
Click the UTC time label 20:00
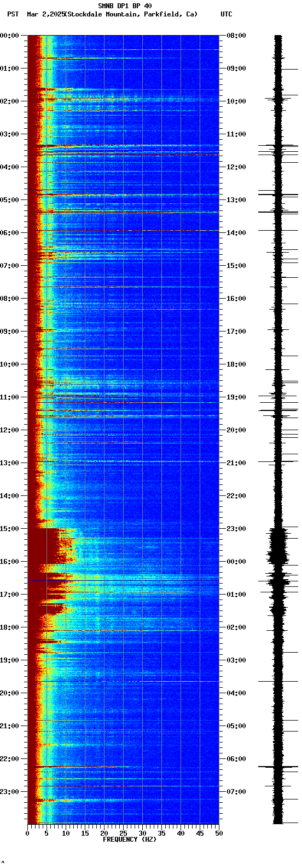[236, 430]
